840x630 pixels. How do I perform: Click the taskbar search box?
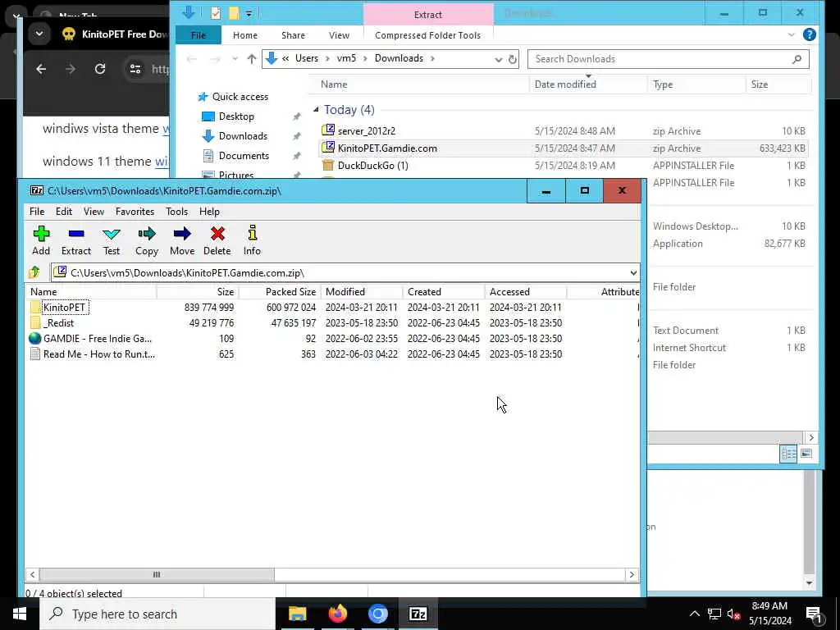click(x=157, y=614)
